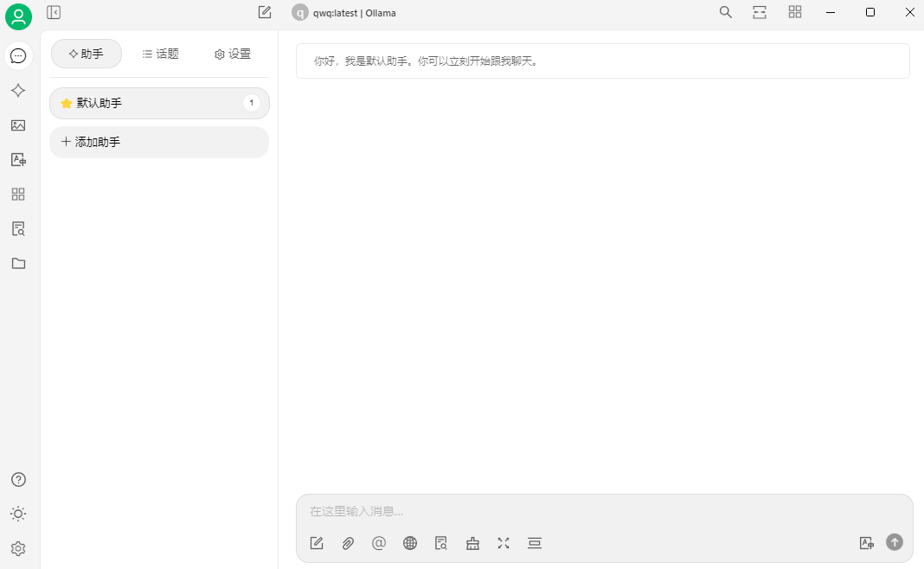
Task: Click translate icon beside send button
Action: coord(866,543)
